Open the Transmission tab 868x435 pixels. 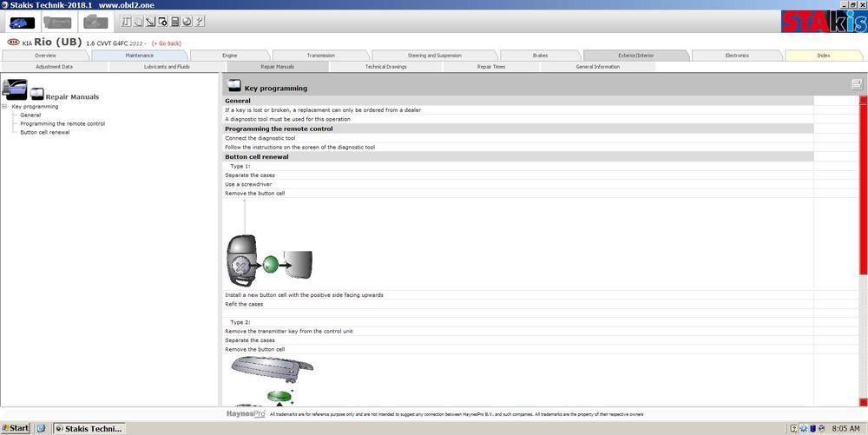pos(321,56)
